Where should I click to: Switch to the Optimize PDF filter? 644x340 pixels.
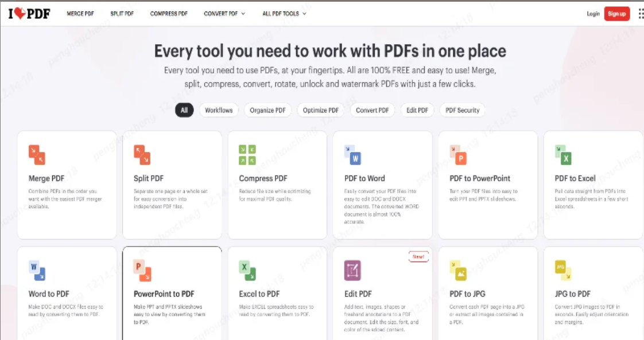tap(320, 110)
